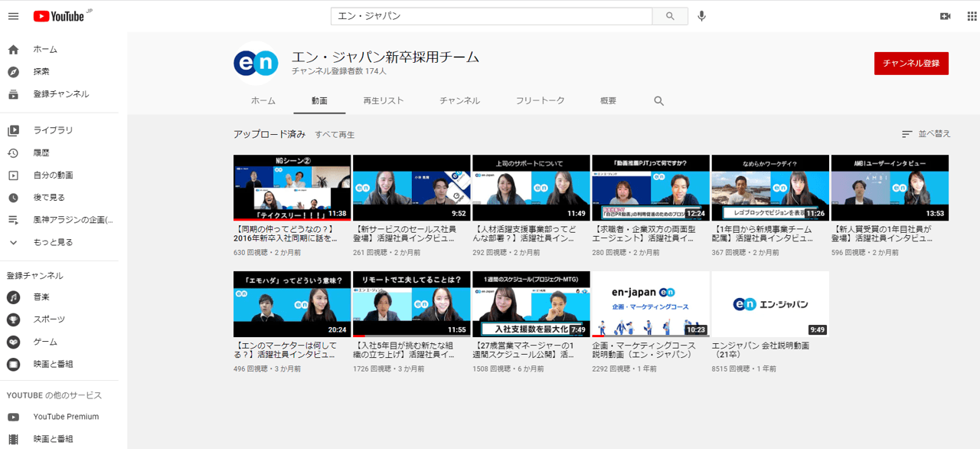This screenshot has width=980, height=449.
Task: Switch to the 概要 tab
Action: [608, 101]
